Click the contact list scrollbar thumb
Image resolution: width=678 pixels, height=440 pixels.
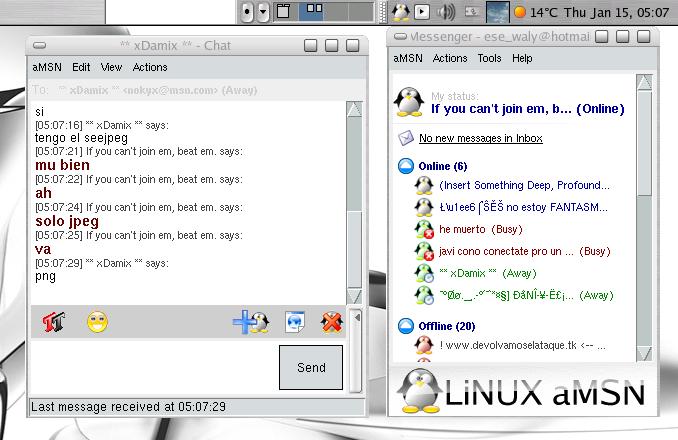tap(644, 143)
